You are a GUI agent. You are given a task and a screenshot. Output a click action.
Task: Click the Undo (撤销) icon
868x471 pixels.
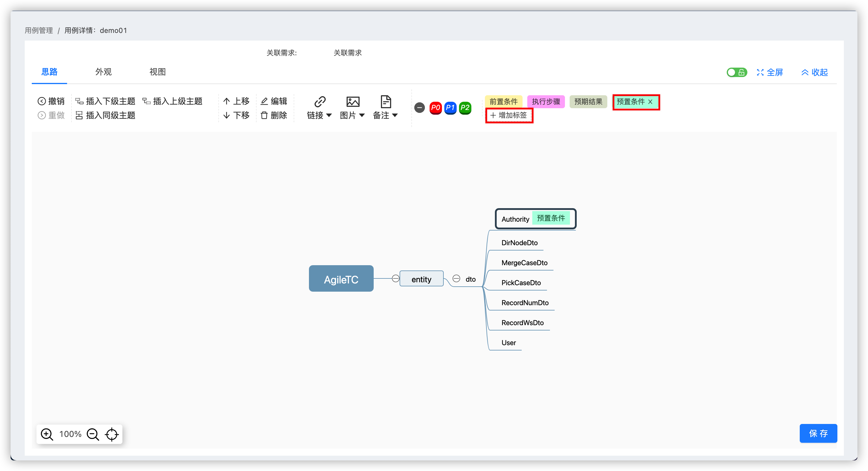pos(41,101)
